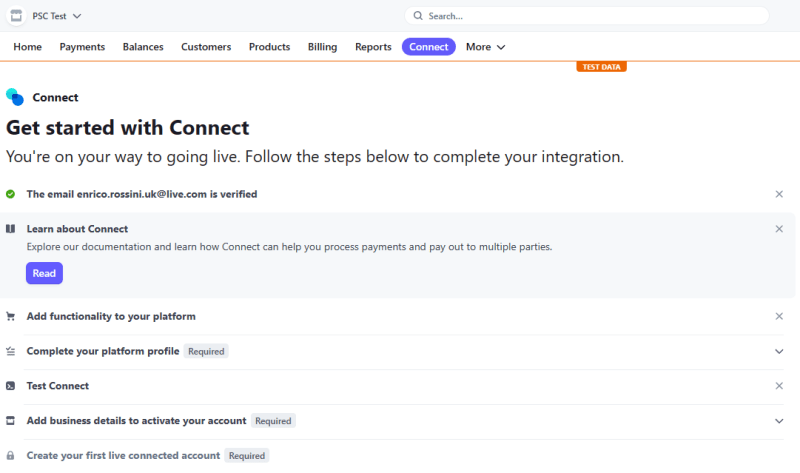The image size is (800, 473).
Task: Open the Payments tab
Action: point(82,47)
